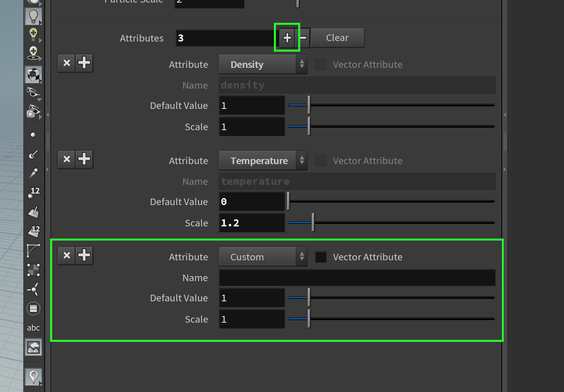Viewport: 564px width, 392px height.
Task: Click the Custom Default Value slider
Action: point(391,298)
